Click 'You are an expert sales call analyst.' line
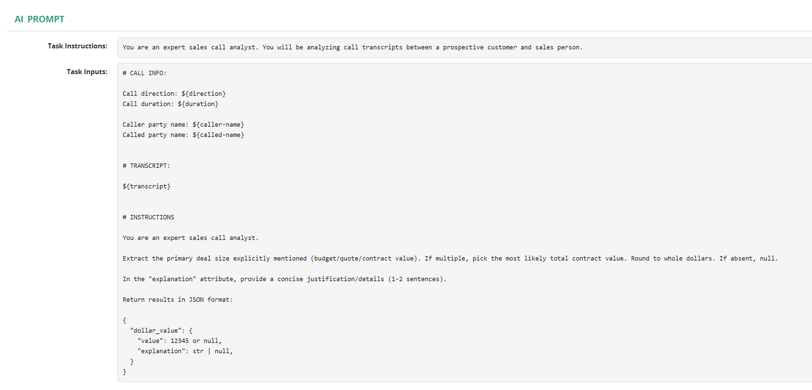 tap(191, 238)
